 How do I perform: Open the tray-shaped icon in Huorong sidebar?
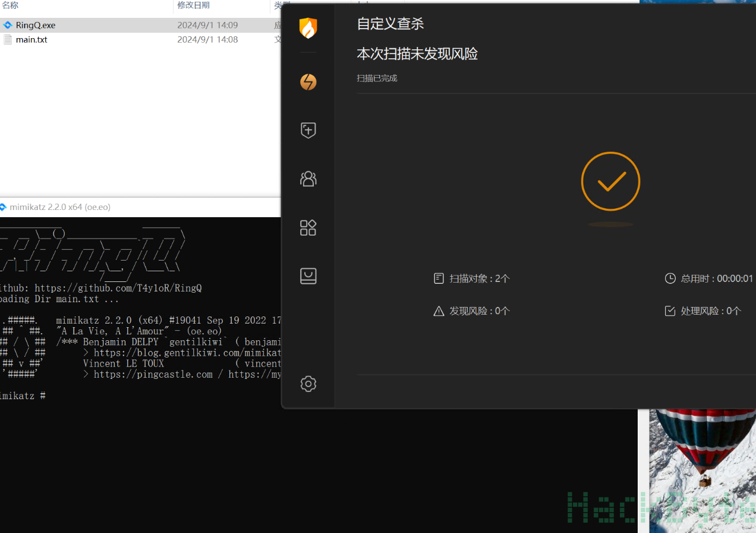308,275
